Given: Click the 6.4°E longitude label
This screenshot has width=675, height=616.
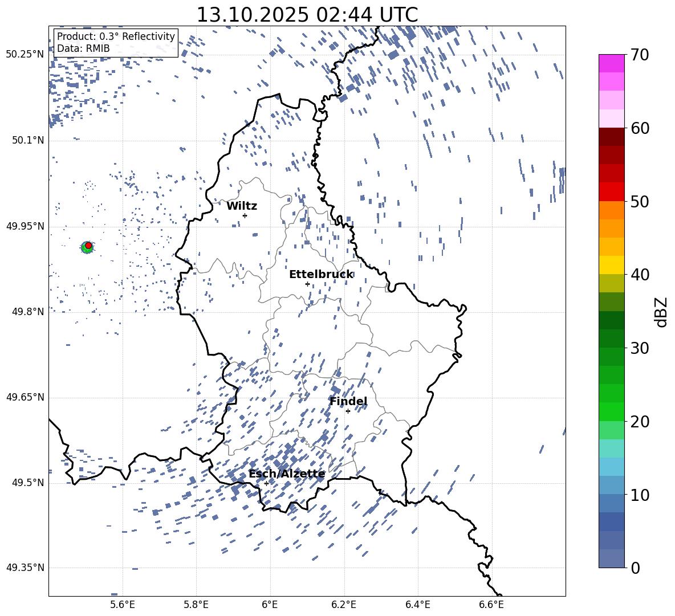Looking at the screenshot, I should pyautogui.click(x=417, y=605).
